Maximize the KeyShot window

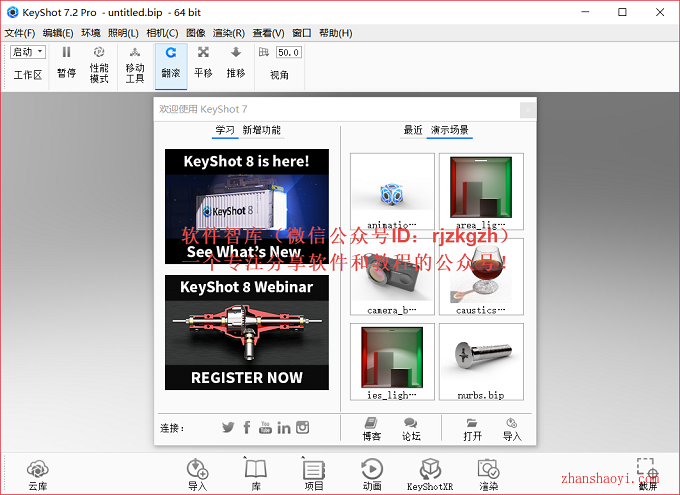click(622, 12)
